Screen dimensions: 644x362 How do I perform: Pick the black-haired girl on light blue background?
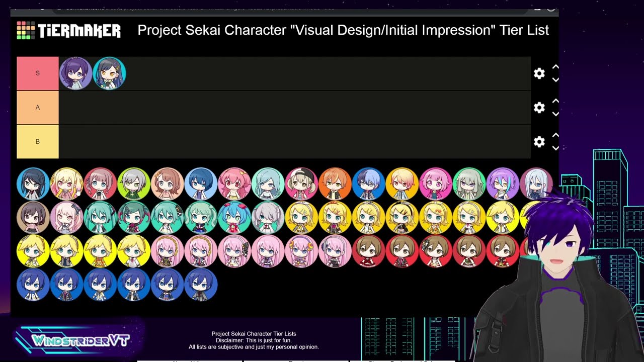[33, 184]
